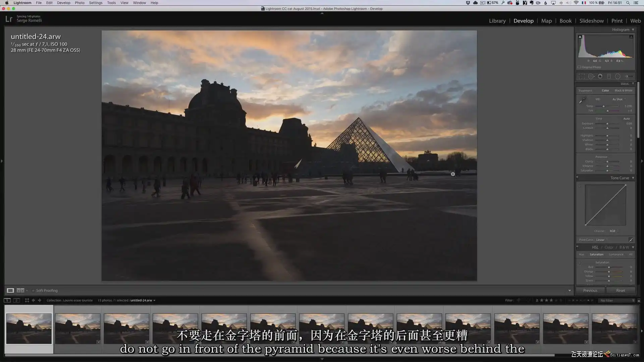Open toolbar content dropdown triangle
The height and width of the screenshot is (362, 644).
[x=570, y=291]
